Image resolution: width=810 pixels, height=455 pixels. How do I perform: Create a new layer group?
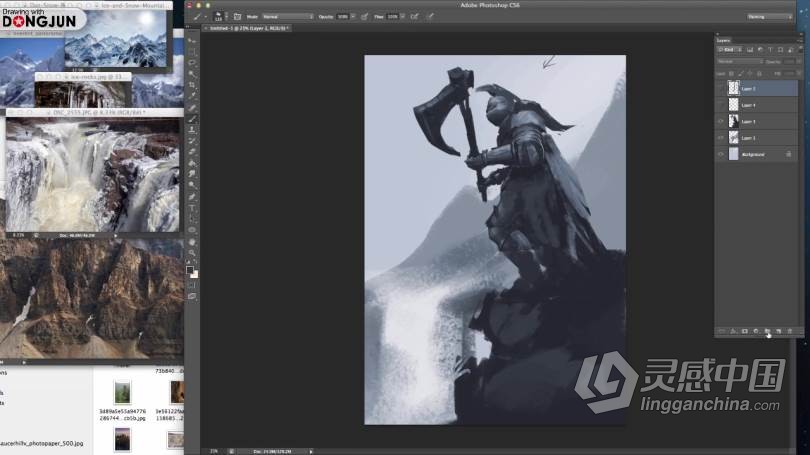(767, 332)
